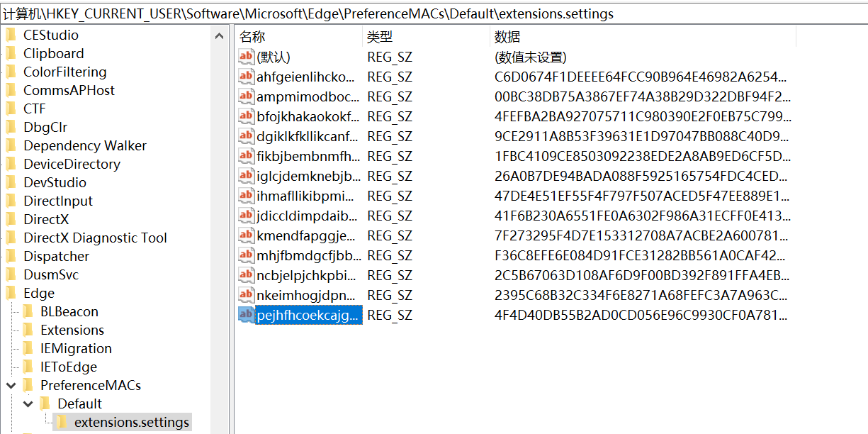The width and height of the screenshot is (868, 434).
Task: Select the Clipboard key in tree
Action: click(x=53, y=53)
